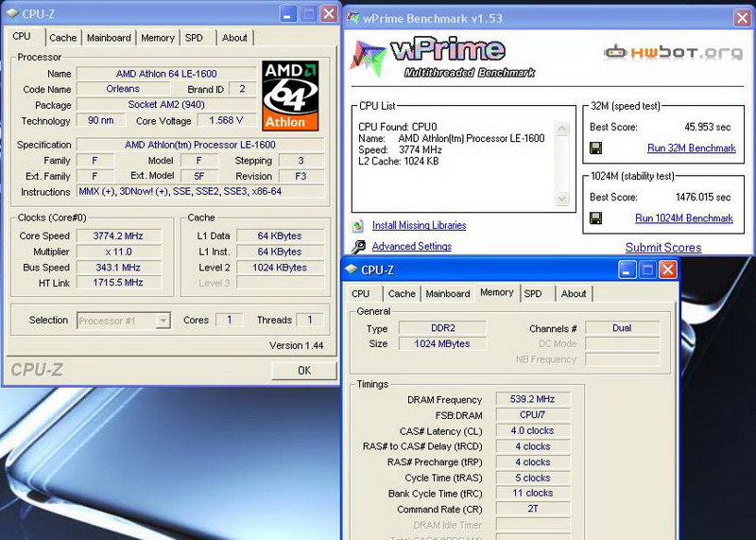Click the Bus Speed value 343.1 MHz

tap(119, 268)
